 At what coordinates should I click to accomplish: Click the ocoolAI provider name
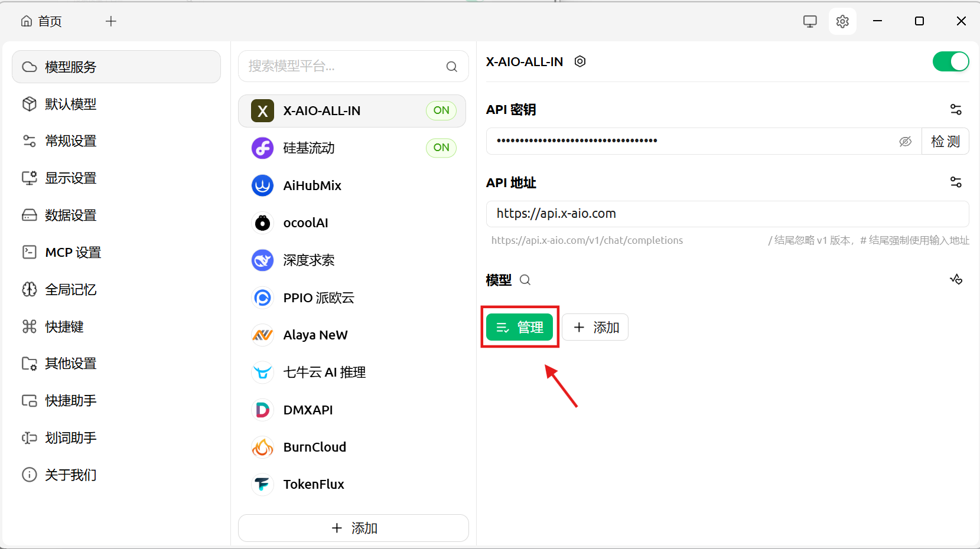point(306,223)
